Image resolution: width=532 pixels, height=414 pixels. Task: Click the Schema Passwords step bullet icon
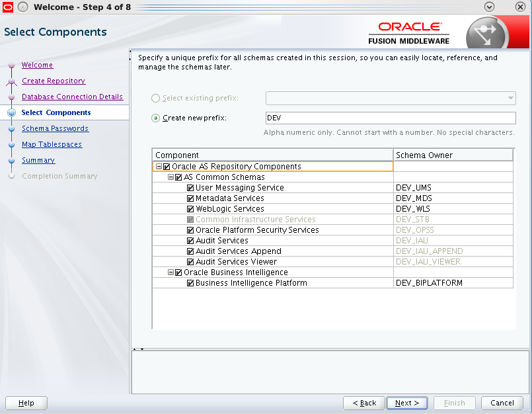[x=11, y=129]
